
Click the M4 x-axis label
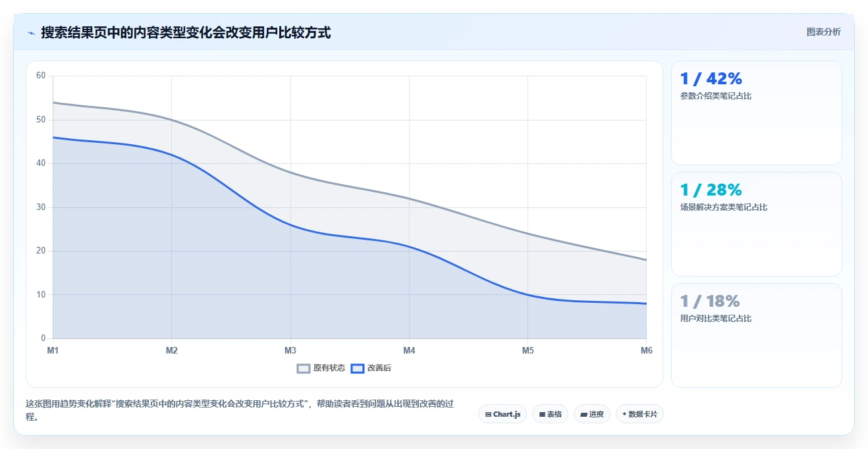409,350
